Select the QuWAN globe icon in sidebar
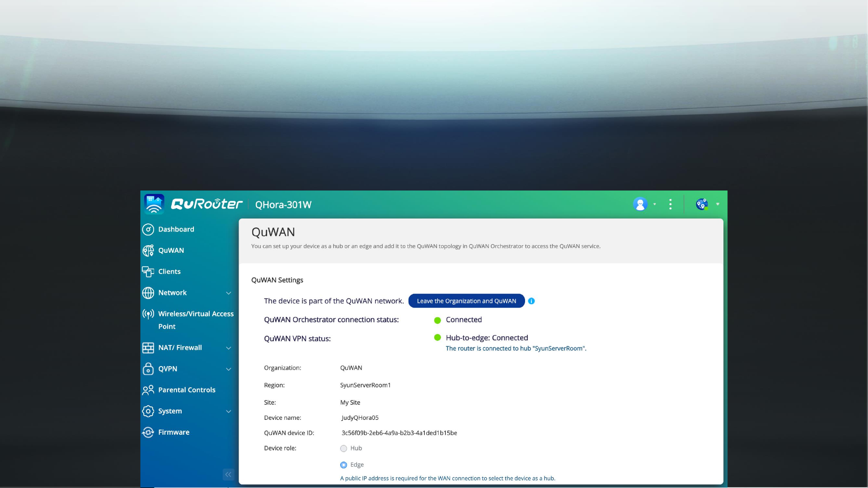 (148, 251)
